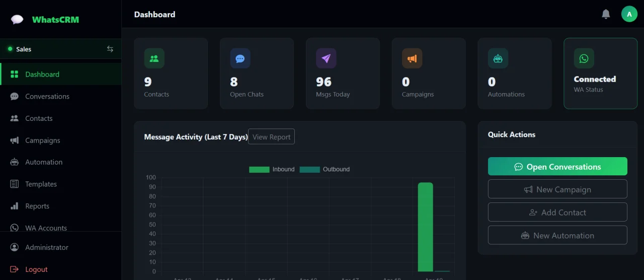This screenshot has height=280, width=644.
Task: Click the "WhatsCRM" brand name
Action: (x=55, y=20)
